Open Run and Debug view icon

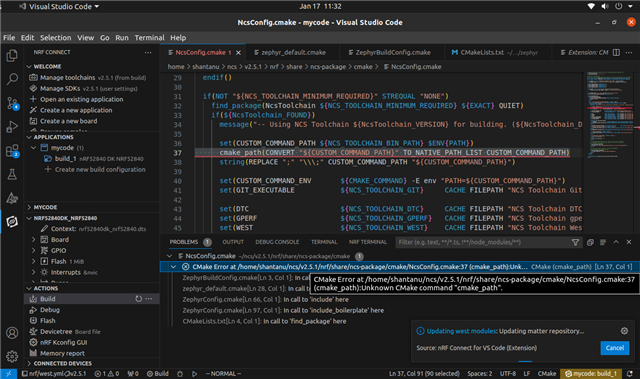pyautogui.click(x=12, y=127)
